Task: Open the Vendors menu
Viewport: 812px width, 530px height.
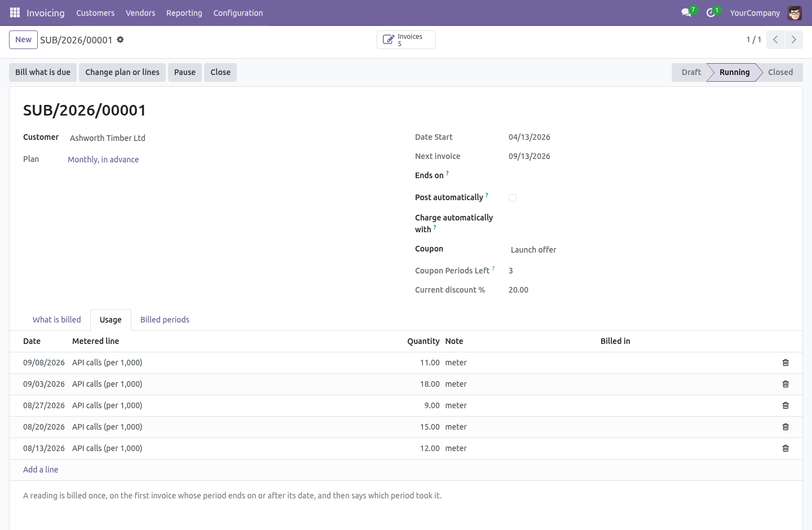Action: (140, 12)
